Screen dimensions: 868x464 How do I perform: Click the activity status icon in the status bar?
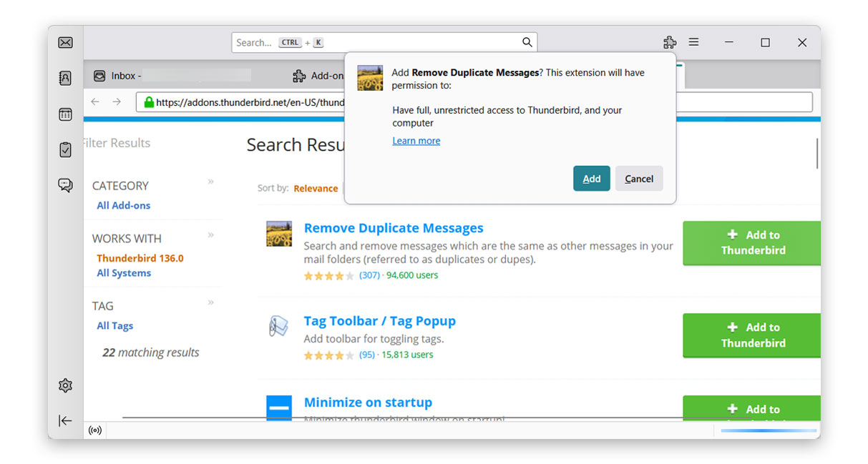[x=94, y=430]
